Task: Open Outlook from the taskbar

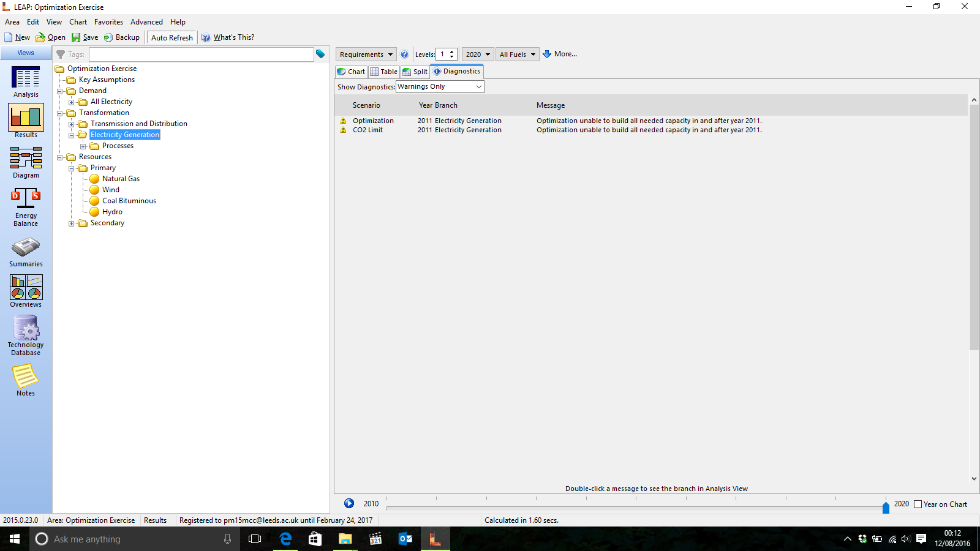Action: point(405,539)
